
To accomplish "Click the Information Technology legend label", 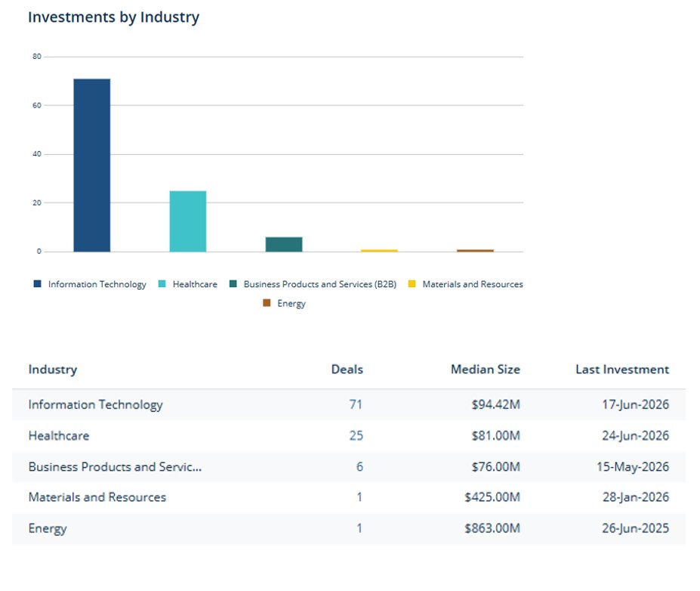I will tap(97, 285).
